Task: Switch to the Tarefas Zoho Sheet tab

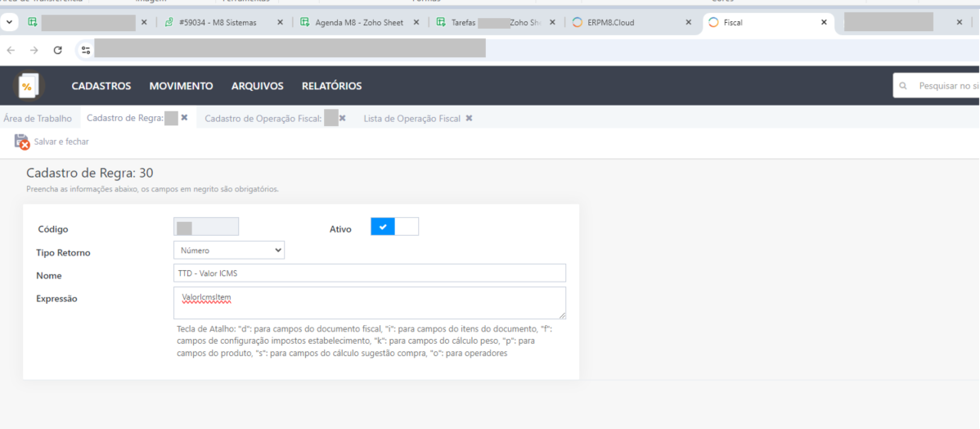Action: (x=494, y=22)
